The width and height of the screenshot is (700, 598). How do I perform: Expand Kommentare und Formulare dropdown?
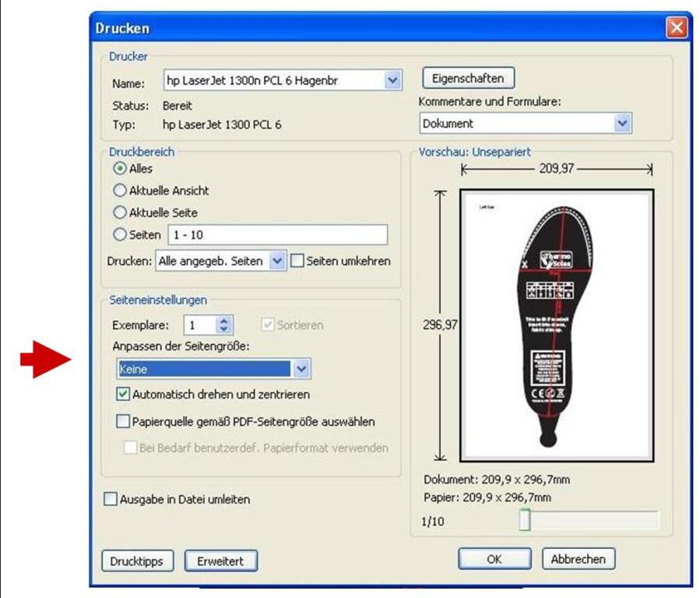pos(622,123)
